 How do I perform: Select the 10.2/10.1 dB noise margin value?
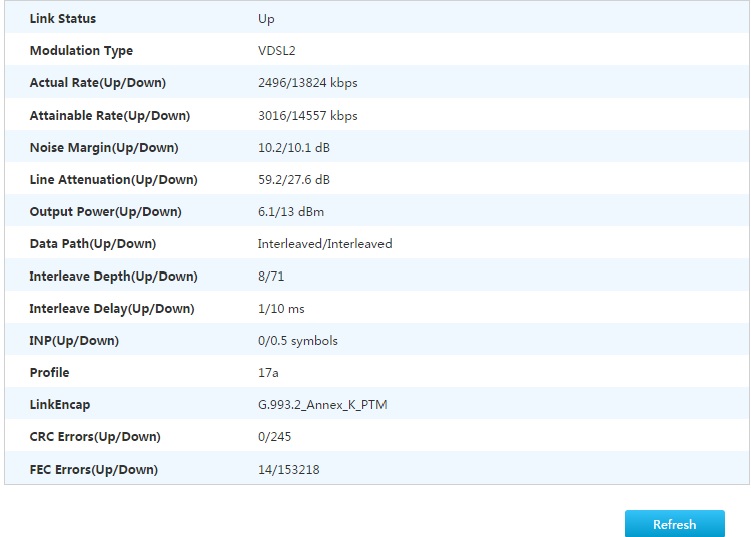[x=294, y=148]
